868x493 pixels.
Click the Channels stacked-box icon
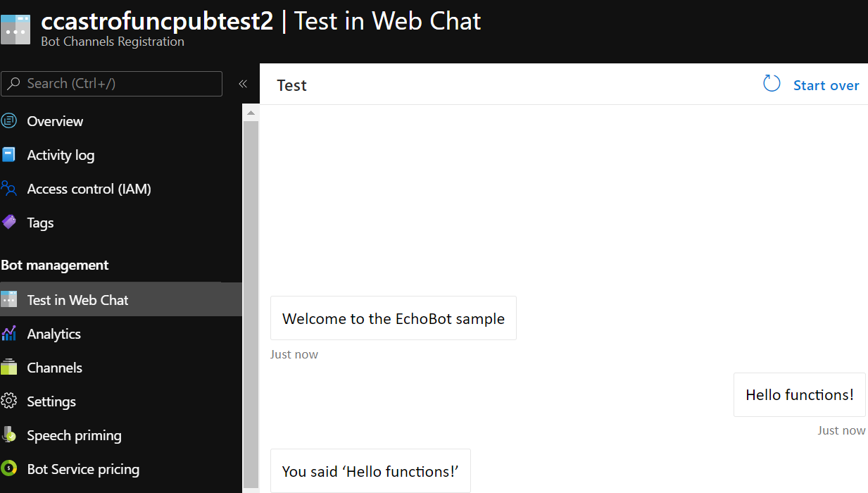pyautogui.click(x=9, y=368)
